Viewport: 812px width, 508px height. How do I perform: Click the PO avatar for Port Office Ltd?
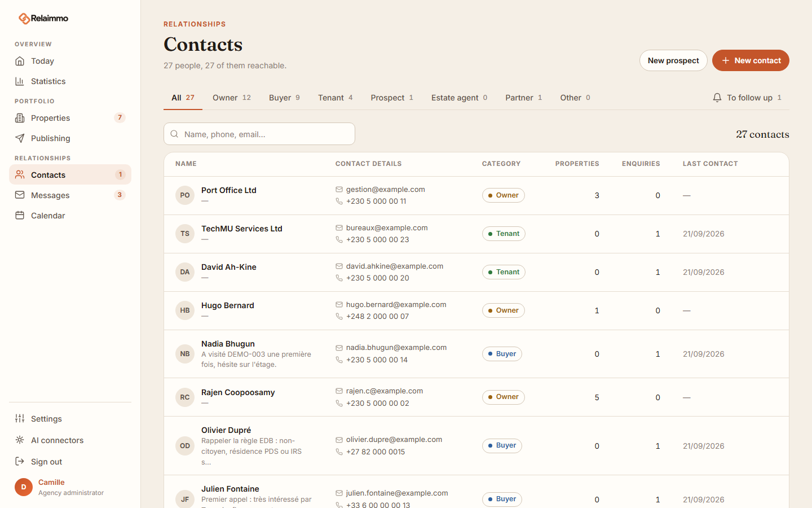(185, 195)
